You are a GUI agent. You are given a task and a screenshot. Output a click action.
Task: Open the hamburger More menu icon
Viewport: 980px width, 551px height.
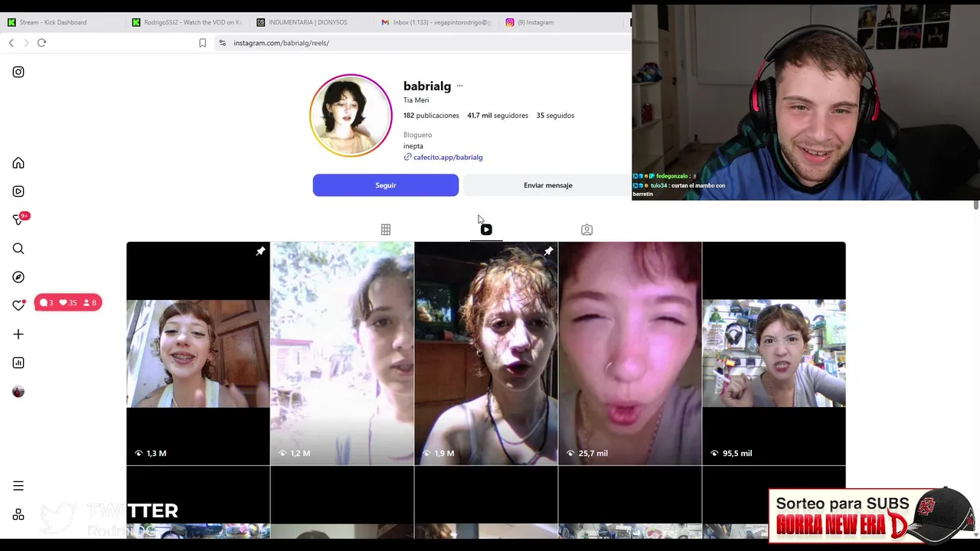(x=18, y=486)
